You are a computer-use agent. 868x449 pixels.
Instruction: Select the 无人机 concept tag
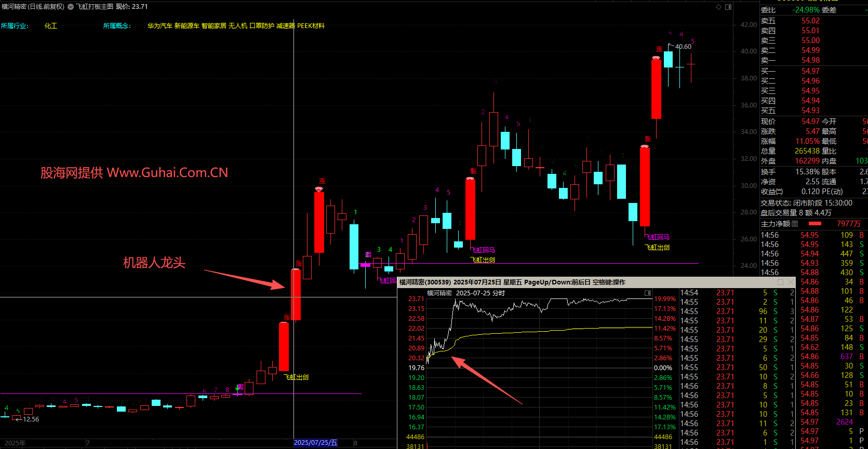238,25
